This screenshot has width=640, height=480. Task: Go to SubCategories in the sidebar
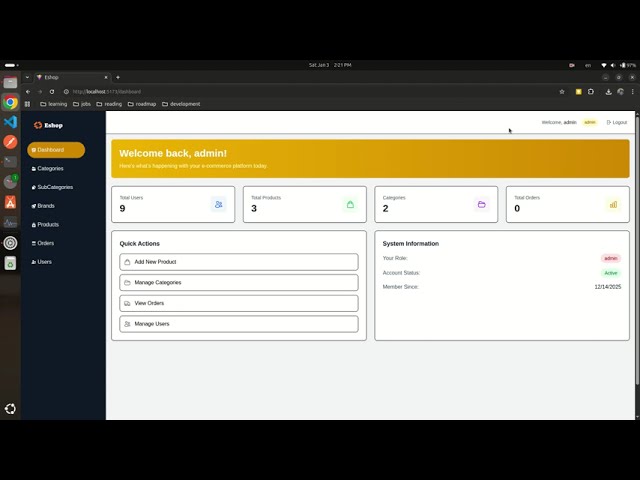coord(52,187)
